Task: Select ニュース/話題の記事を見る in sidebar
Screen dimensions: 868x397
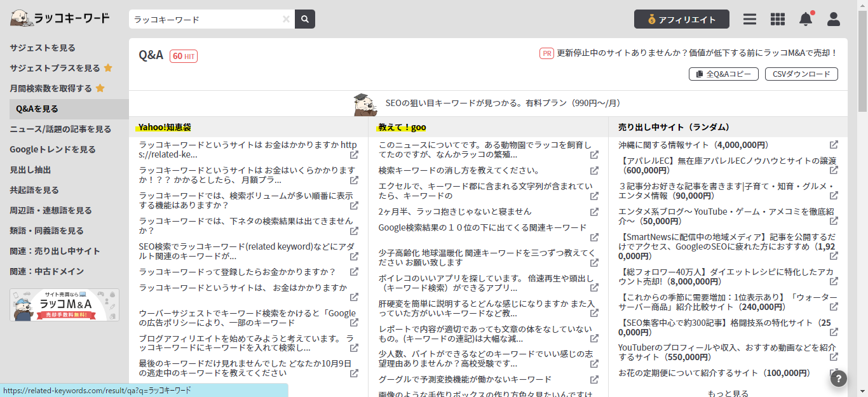Action: [60, 129]
